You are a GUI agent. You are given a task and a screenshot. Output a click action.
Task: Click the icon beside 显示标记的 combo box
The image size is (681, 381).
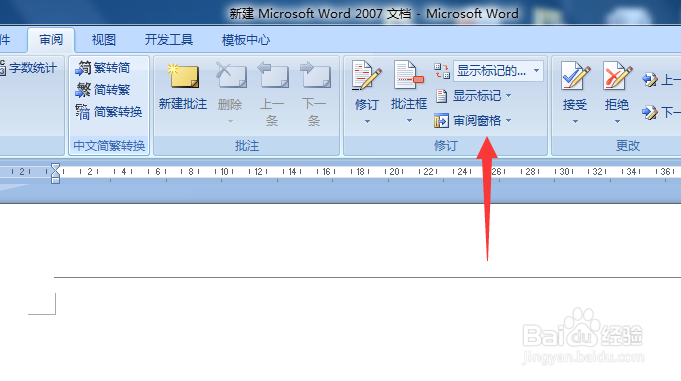pyautogui.click(x=442, y=70)
